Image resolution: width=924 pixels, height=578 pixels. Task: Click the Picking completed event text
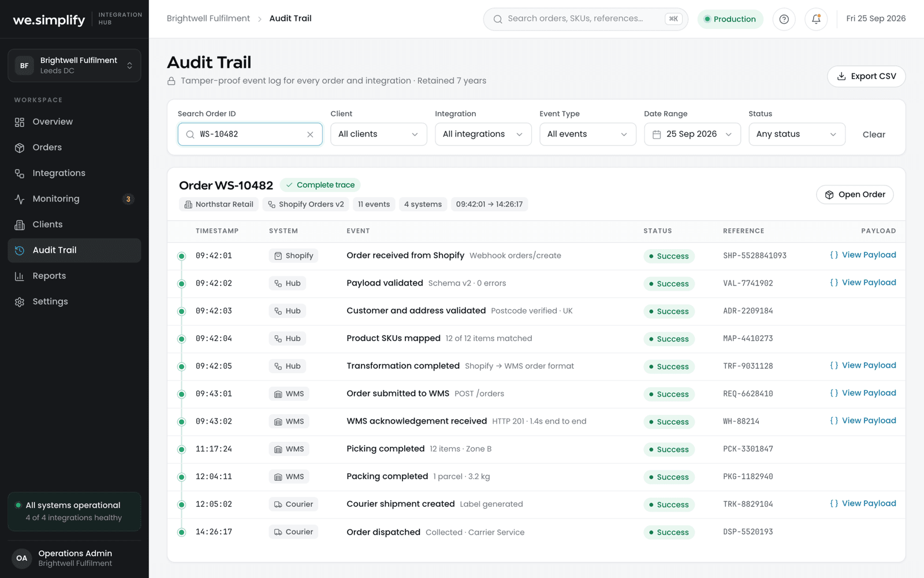(385, 449)
